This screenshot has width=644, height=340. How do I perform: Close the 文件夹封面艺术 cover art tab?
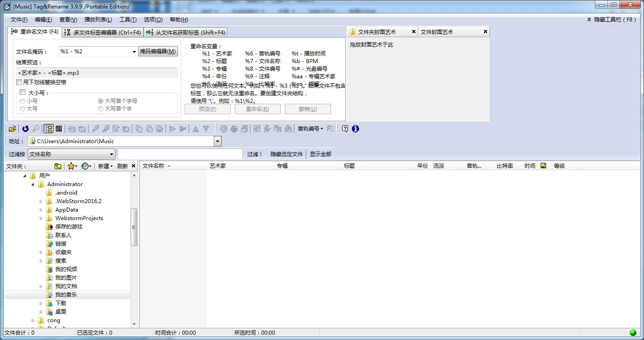pyautogui.click(x=414, y=32)
